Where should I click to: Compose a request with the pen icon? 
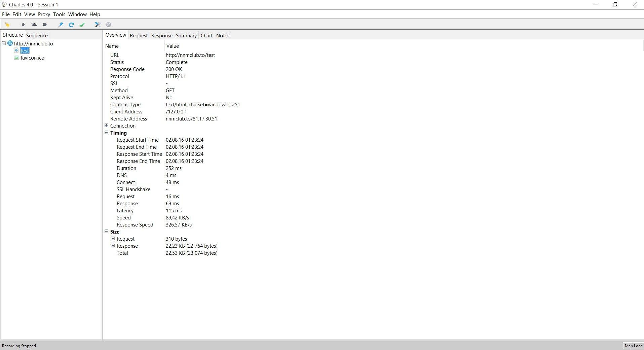click(61, 25)
